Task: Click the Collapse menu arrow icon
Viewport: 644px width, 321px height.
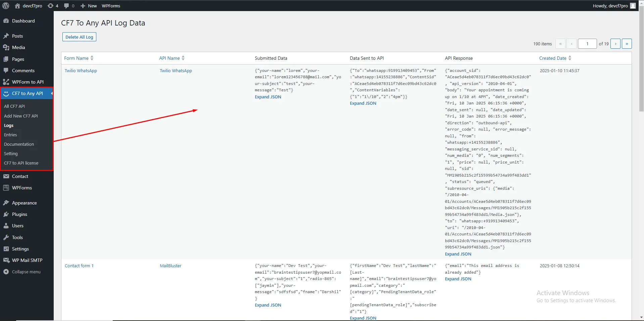Action: pyautogui.click(x=6, y=272)
